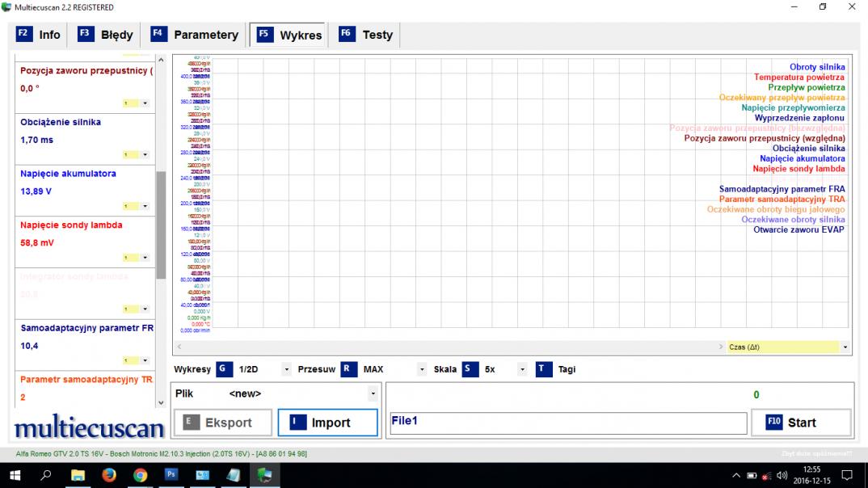Click the Eksport button
868x488 pixels.
[223, 423]
